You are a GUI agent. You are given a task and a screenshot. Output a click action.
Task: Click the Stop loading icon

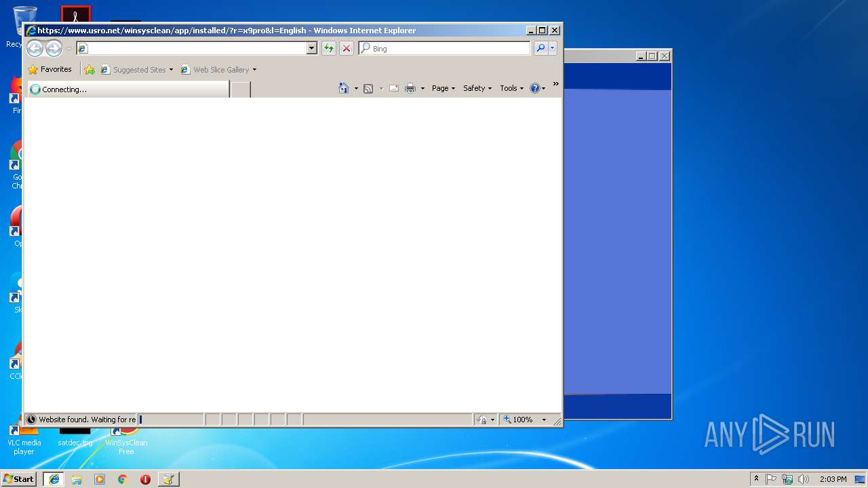coord(346,48)
